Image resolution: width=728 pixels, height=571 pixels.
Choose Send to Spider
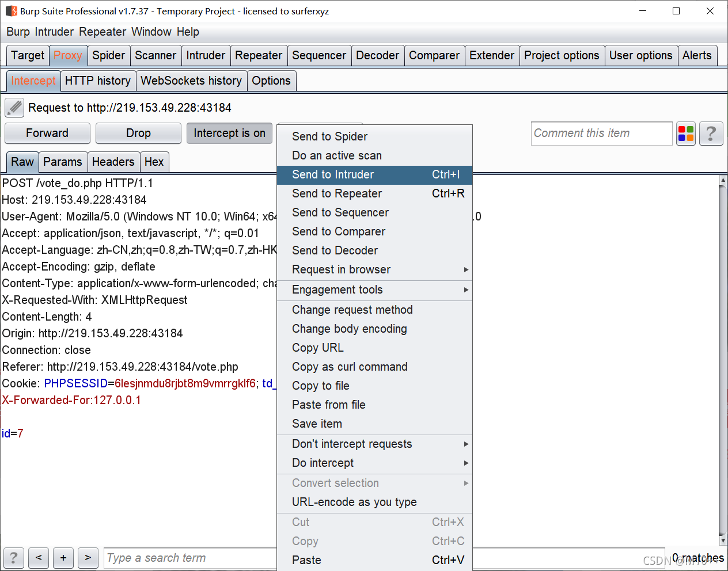pyautogui.click(x=374, y=136)
